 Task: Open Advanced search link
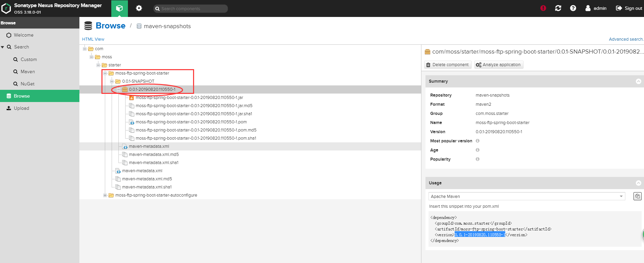pos(626,39)
